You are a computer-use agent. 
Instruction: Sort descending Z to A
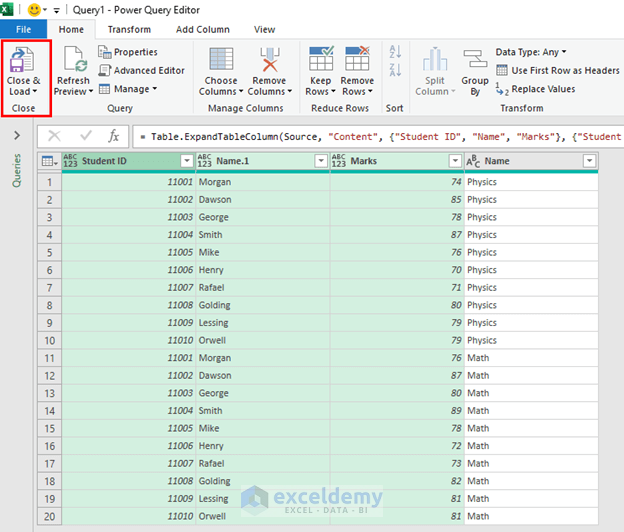(x=395, y=70)
